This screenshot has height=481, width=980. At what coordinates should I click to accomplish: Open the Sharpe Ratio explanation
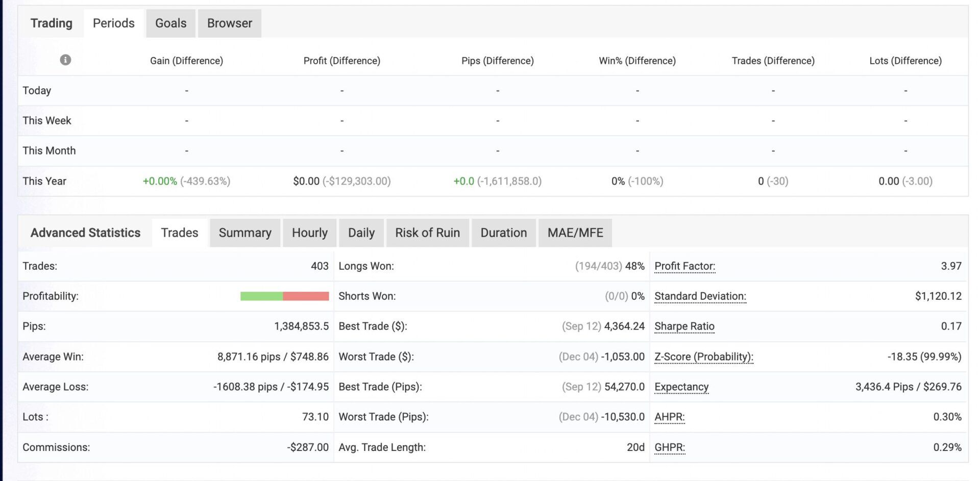683,326
